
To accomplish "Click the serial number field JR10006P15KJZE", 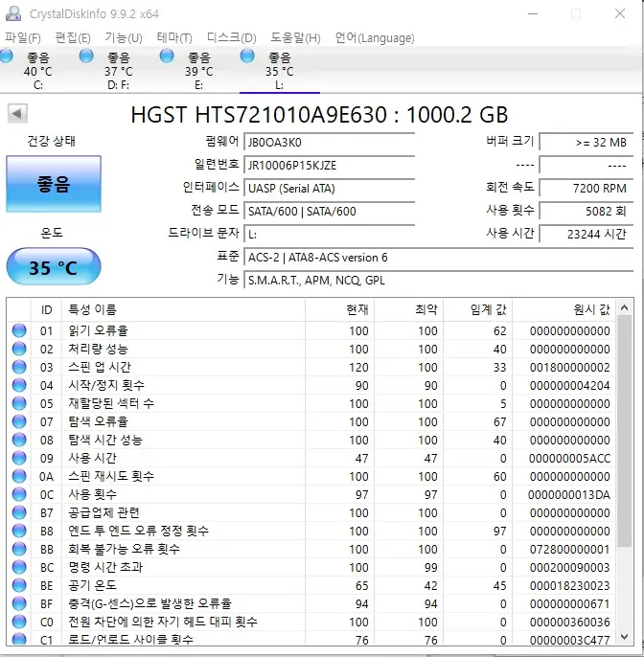I will (329, 165).
